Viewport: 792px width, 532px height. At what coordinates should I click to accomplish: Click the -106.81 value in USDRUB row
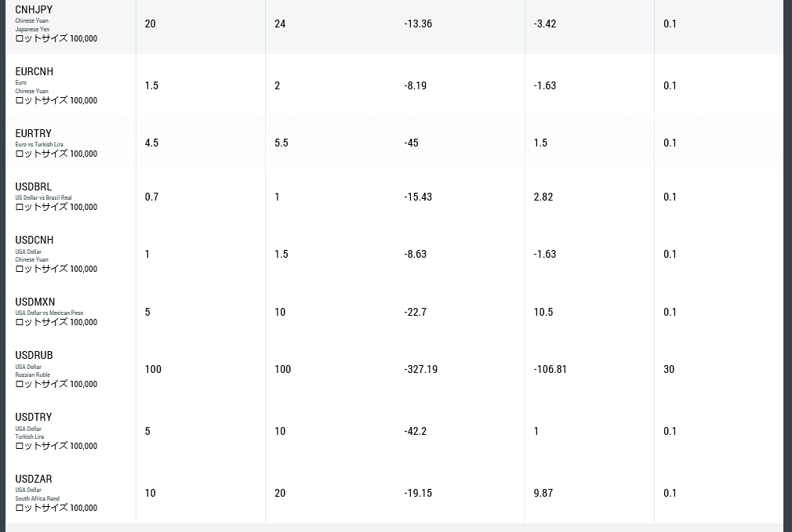(550, 370)
